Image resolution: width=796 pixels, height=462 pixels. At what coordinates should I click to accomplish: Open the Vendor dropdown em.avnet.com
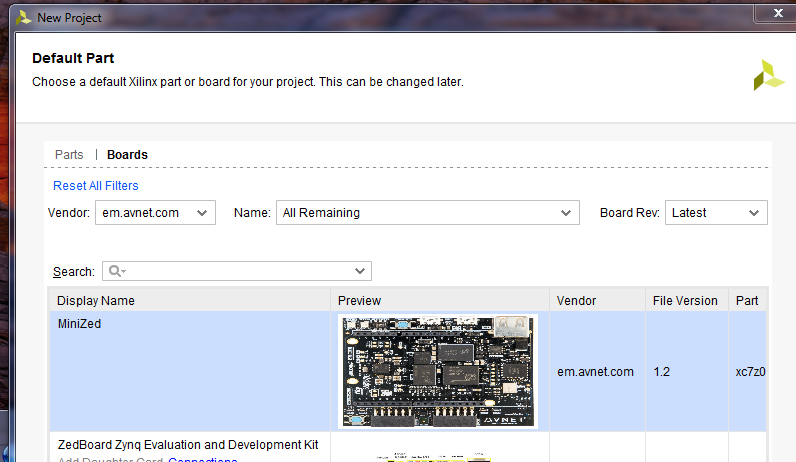click(155, 213)
